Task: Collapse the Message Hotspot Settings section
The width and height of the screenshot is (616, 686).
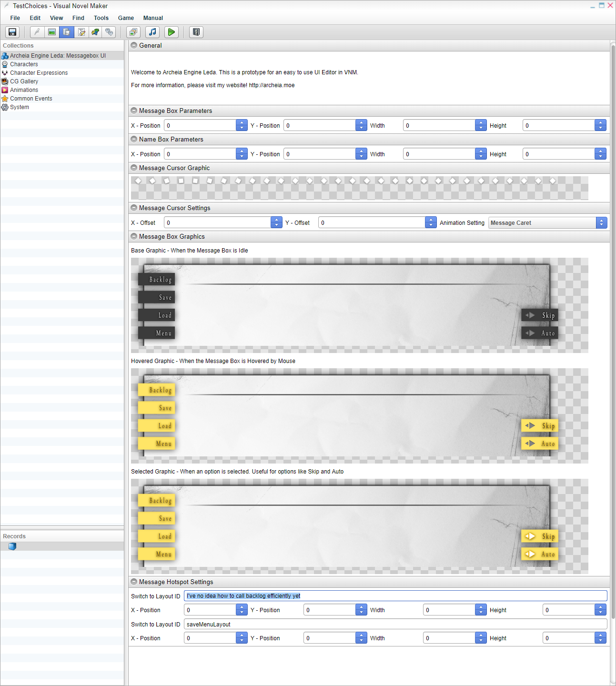Action: coord(134,582)
